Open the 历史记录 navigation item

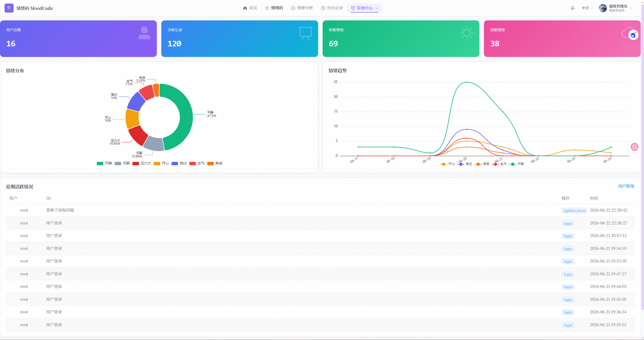tap(332, 8)
